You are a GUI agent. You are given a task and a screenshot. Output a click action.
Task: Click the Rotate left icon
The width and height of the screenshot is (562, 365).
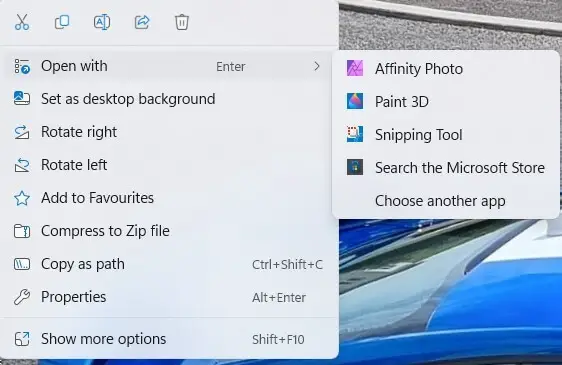click(22, 165)
